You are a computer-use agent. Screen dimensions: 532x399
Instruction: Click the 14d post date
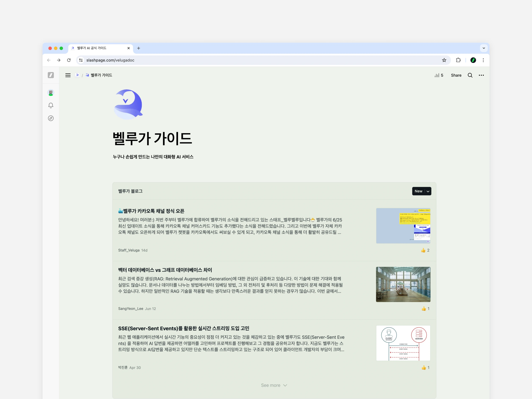[x=144, y=250]
